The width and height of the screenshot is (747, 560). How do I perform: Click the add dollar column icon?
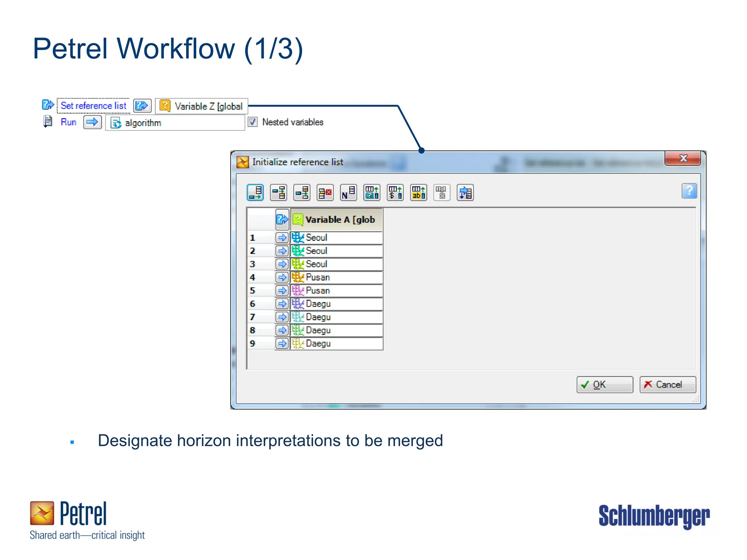point(395,192)
